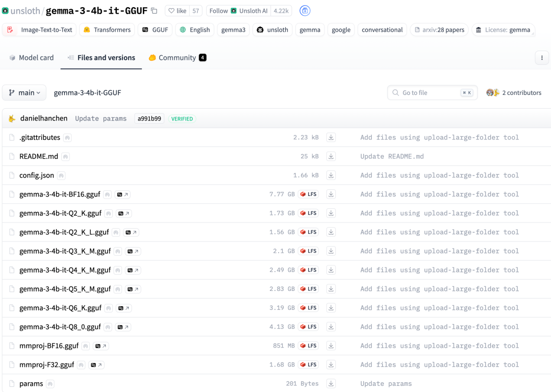
Task: Open GGUF viewer for Q8_0.gguf
Action: tap(123, 327)
